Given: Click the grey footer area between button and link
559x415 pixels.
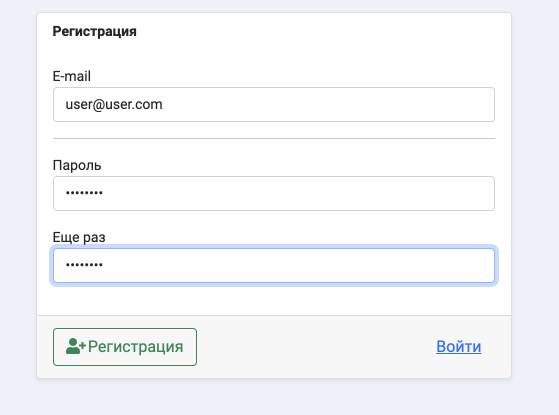Looking at the screenshot, I should 316,347.
